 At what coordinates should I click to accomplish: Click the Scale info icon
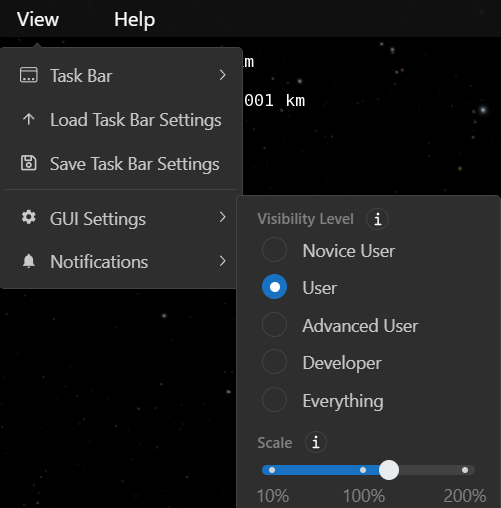click(x=316, y=442)
